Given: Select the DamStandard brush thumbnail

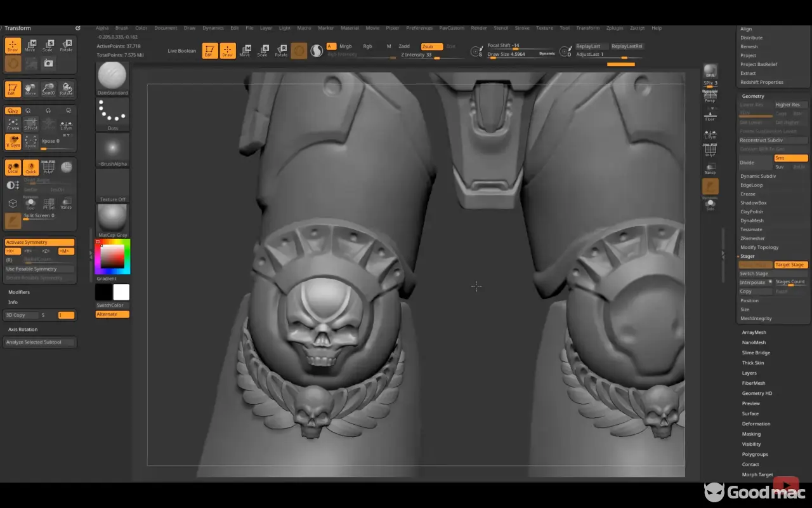Looking at the screenshot, I should pyautogui.click(x=112, y=77).
